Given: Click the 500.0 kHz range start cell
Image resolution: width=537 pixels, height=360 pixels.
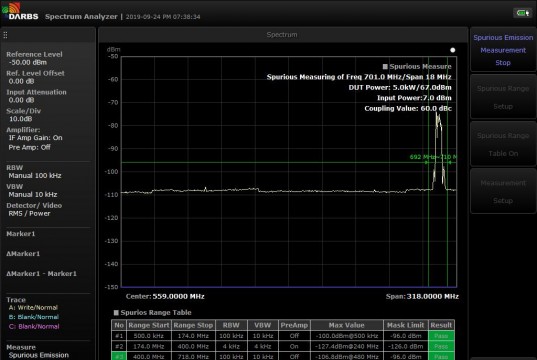Looking at the screenshot, I should [x=149, y=336].
